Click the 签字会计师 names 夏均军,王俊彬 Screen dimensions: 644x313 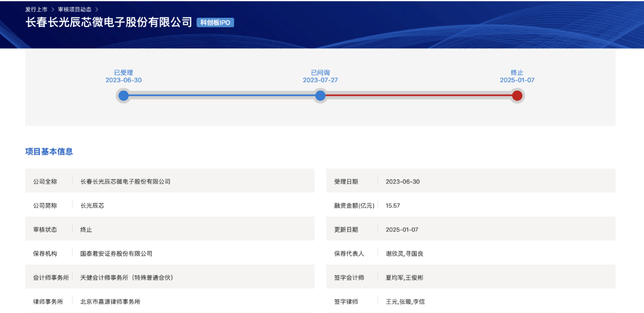pos(404,277)
